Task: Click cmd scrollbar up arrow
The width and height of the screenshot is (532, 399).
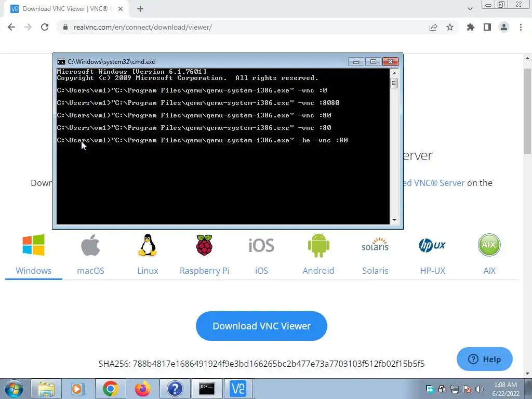Action: click(x=394, y=73)
